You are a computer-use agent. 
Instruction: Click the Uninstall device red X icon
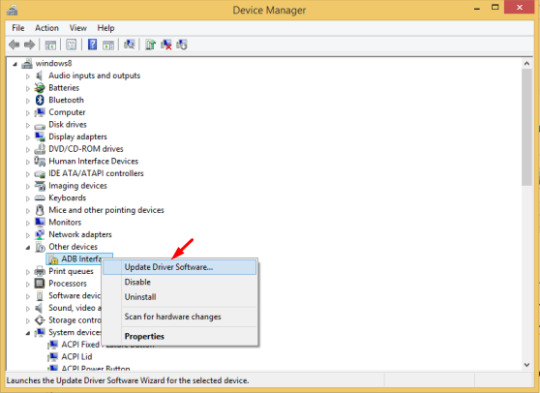point(166,44)
